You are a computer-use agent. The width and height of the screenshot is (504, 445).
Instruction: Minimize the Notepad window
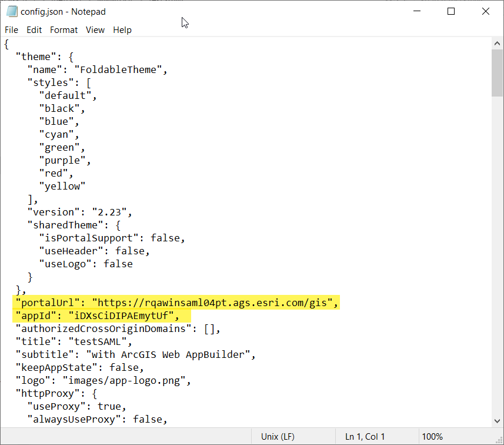tap(417, 11)
